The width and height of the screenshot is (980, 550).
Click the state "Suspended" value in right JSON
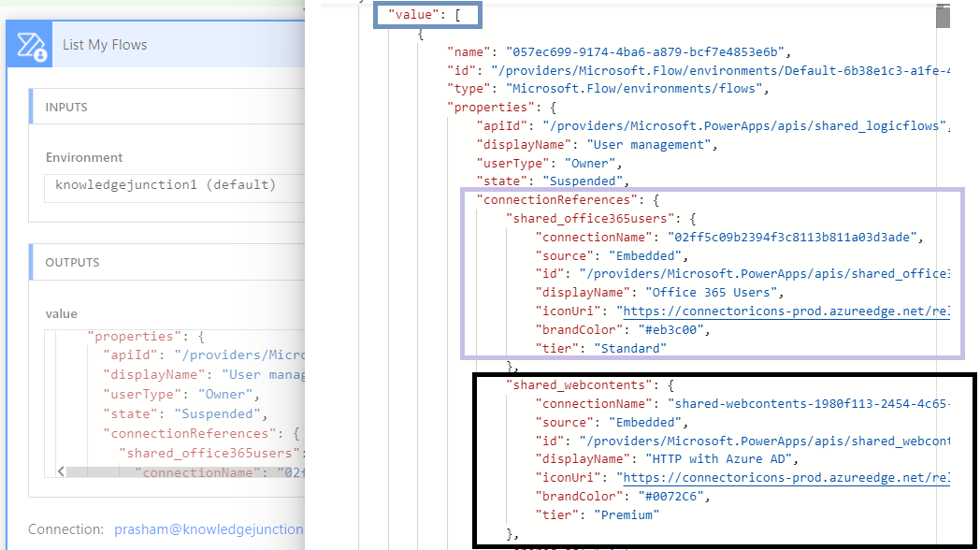582,181
